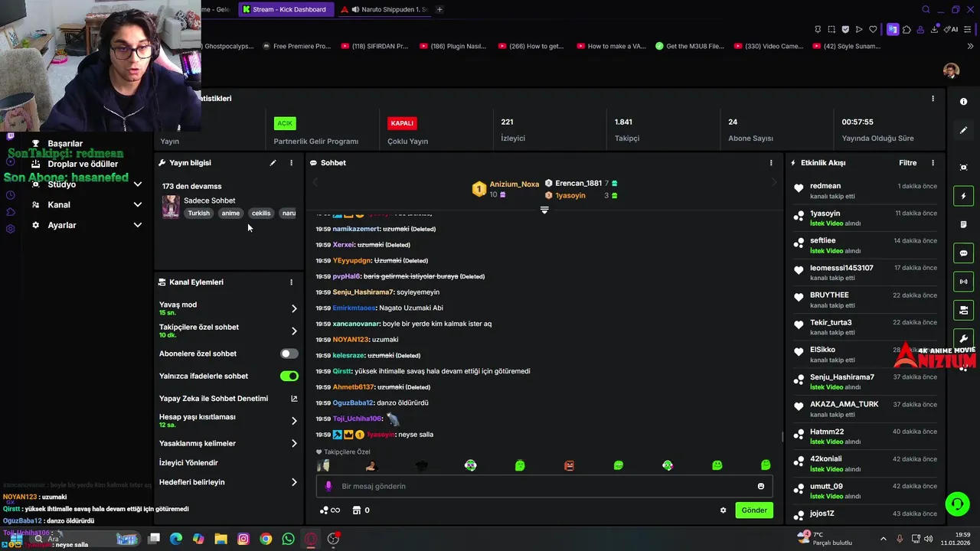The width and height of the screenshot is (980, 551).
Task: Open a new browser tab
Action: tap(439, 9)
